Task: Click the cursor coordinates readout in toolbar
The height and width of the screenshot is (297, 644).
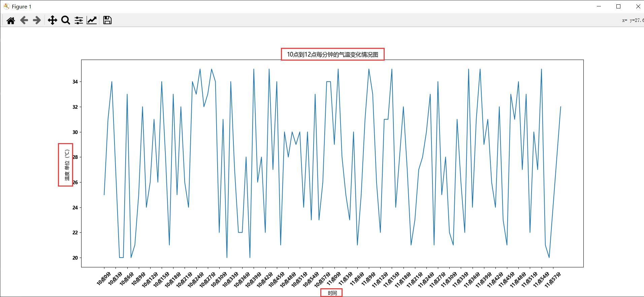Action: pos(633,20)
